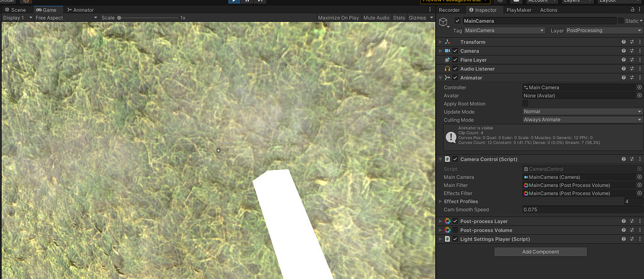Switch to the Scene tab
The width and height of the screenshot is (644, 279).
click(15, 10)
